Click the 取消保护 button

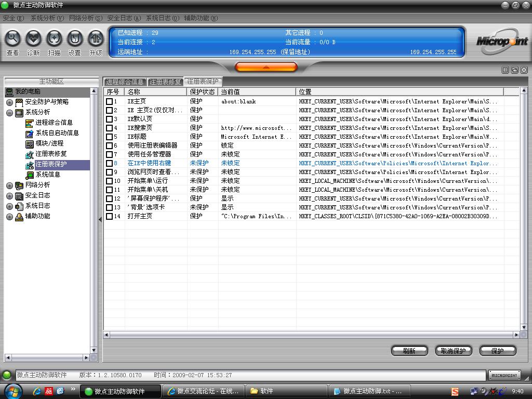point(454,351)
